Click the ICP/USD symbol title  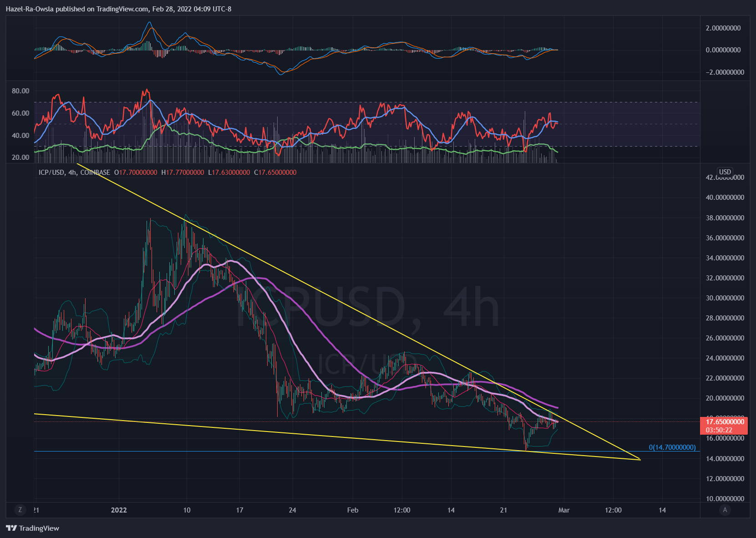point(51,173)
